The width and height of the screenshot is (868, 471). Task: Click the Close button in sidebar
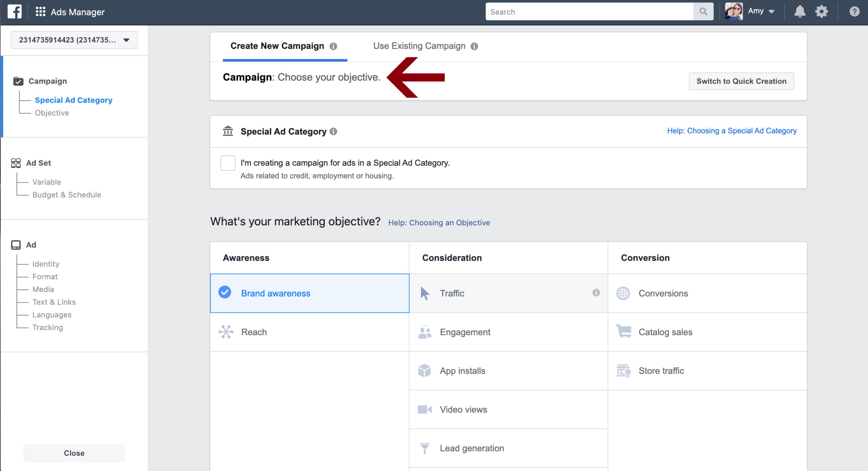[x=74, y=453]
